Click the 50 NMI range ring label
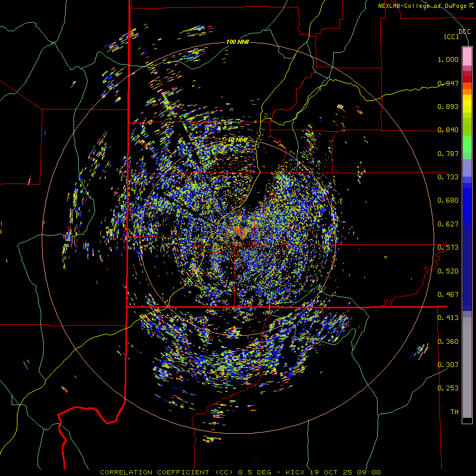 point(237,140)
